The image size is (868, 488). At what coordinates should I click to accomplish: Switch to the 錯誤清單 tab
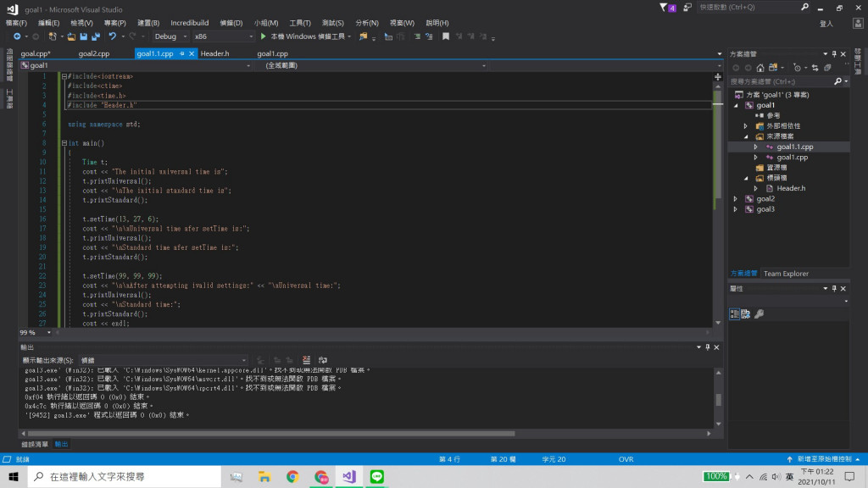(35, 444)
